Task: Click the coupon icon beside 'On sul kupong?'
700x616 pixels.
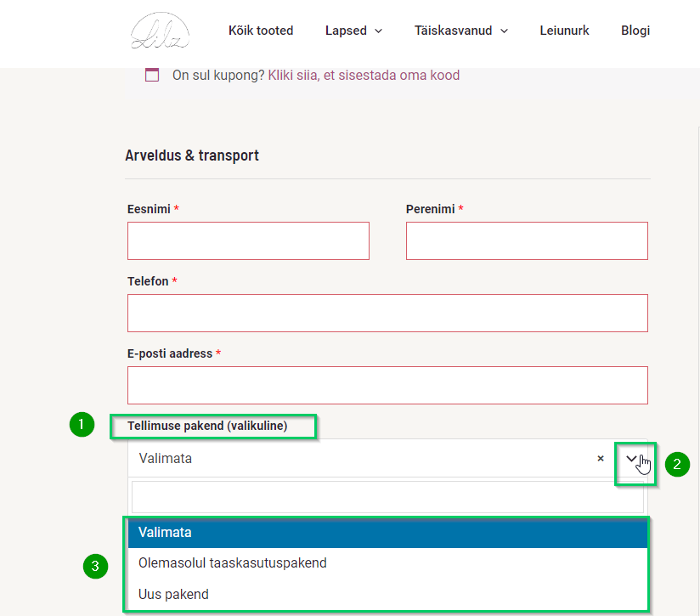Action: 152,75
